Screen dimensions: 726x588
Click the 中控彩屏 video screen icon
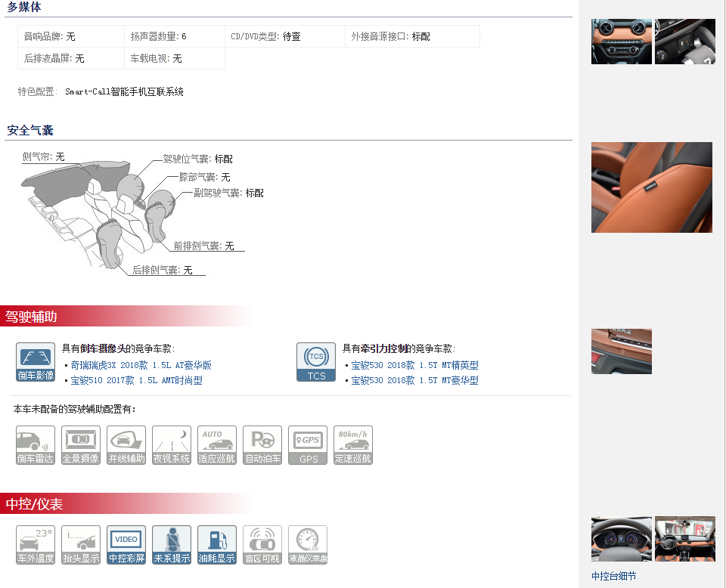click(x=126, y=545)
